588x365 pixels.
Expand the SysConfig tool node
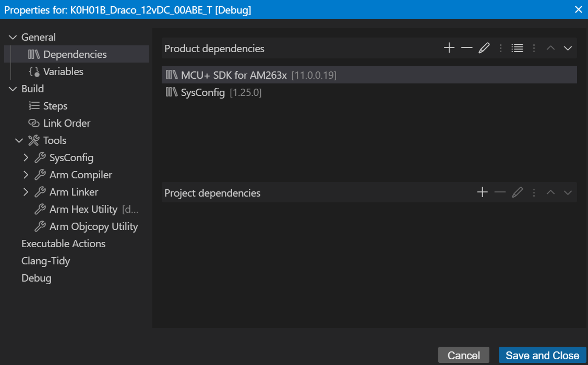click(x=26, y=157)
